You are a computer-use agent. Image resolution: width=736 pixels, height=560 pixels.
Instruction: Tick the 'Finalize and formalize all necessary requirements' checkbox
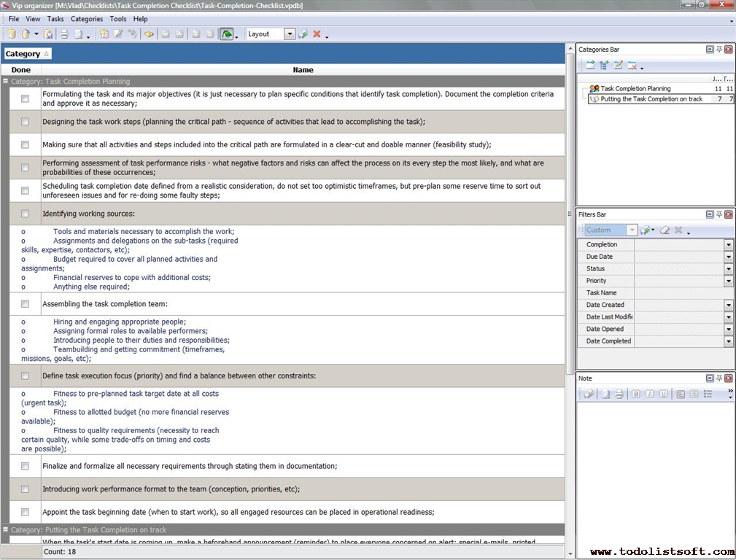coord(25,466)
